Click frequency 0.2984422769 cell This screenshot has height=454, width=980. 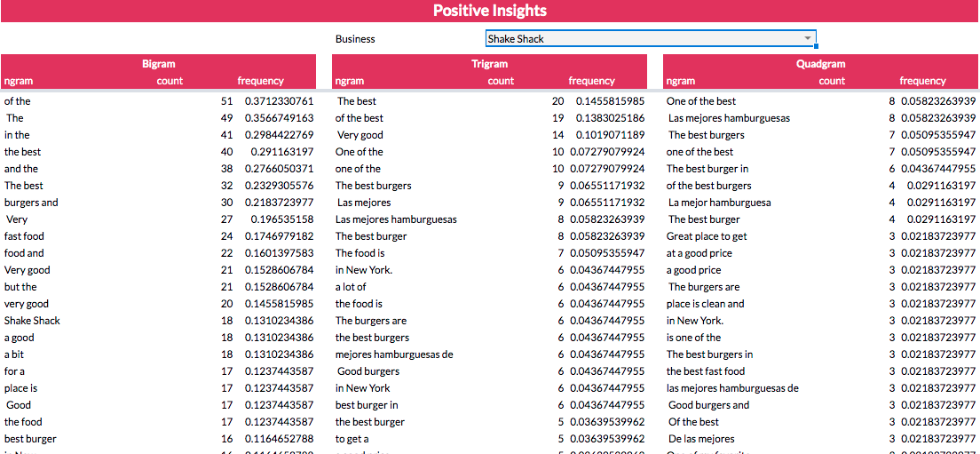(279, 135)
